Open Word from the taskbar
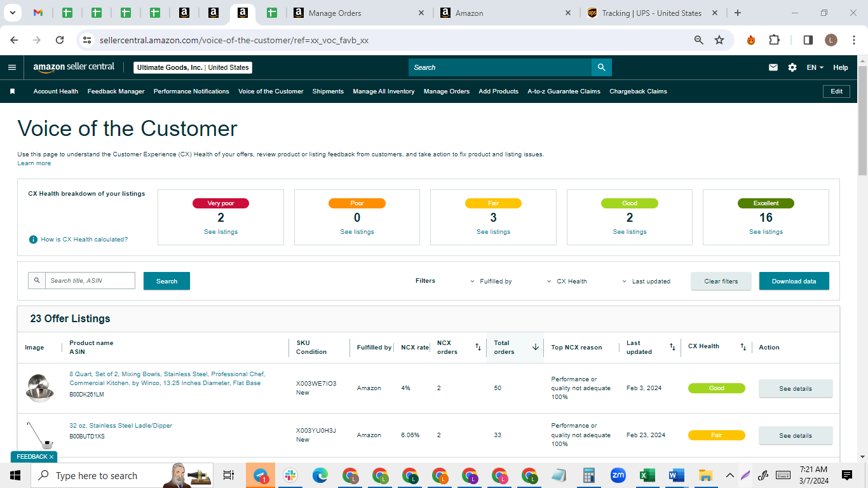The width and height of the screenshot is (868, 488). click(676, 475)
